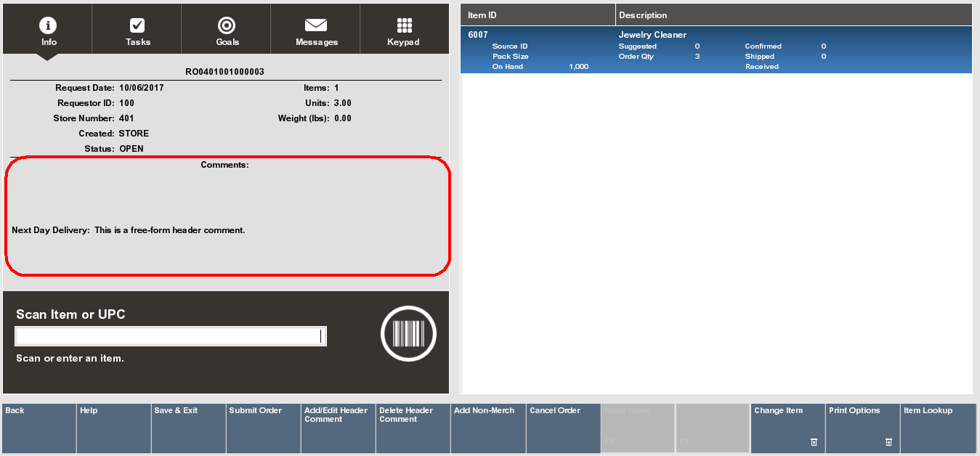980x456 pixels.
Task: Click item ID 6007
Action: pos(478,35)
